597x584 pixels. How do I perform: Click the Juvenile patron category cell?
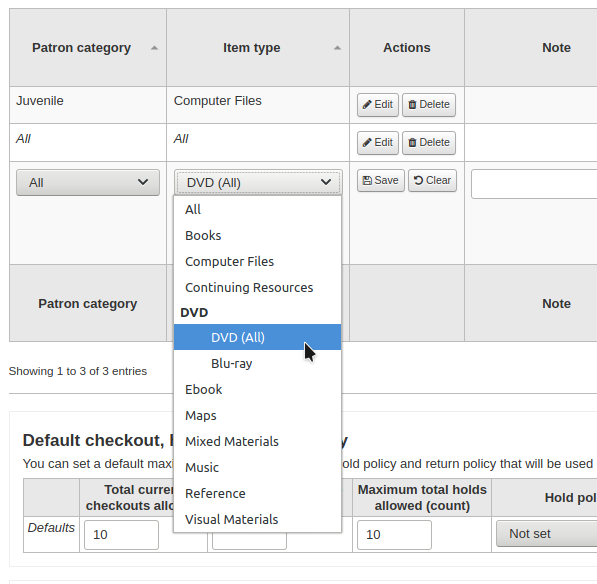pos(88,105)
